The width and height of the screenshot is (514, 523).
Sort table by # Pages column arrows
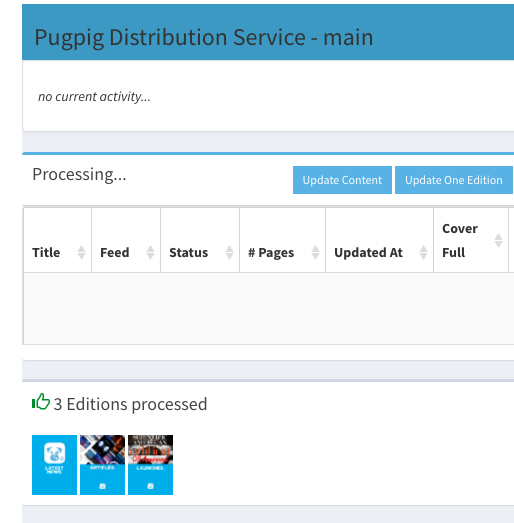click(315, 252)
